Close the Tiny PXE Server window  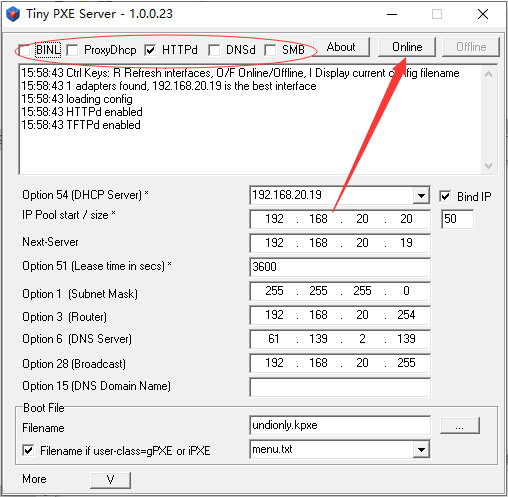coord(483,14)
